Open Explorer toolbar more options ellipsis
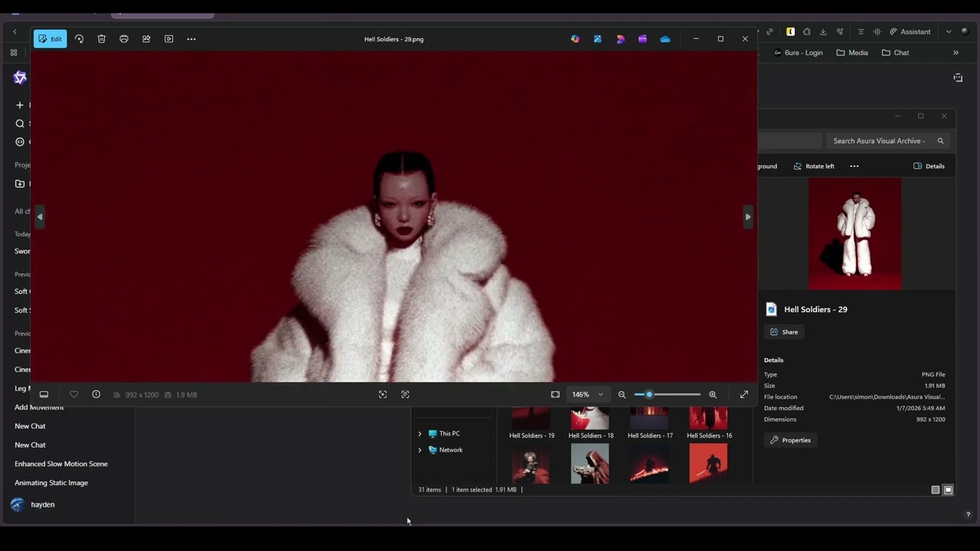980x551 pixels. 854,166
